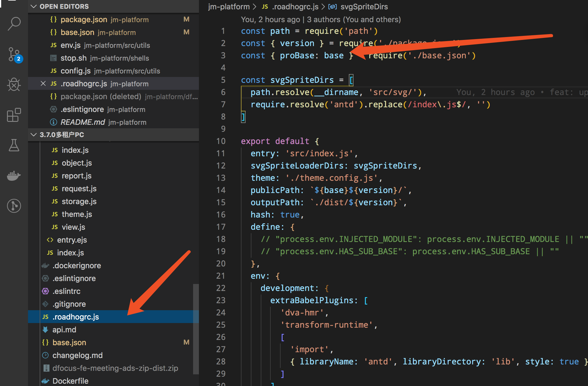Open the Search view in activity bar
Image resolution: width=588 pixels, height=386 pixels.
[14, 24]
